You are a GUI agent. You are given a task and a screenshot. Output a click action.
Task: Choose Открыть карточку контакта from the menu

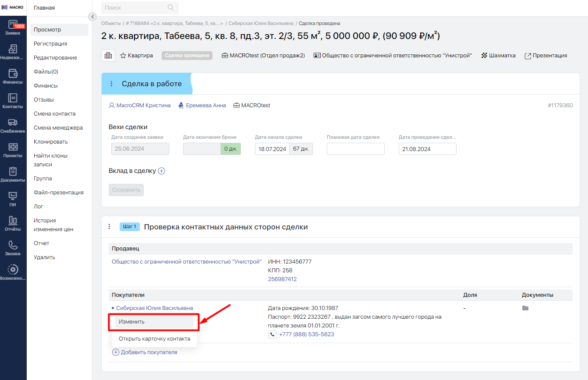[154, 339]
